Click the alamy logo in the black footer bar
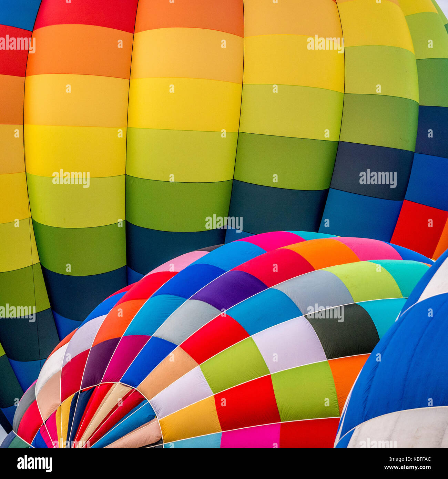The height and width of the screenshot is (479, 448). (35, 463)
